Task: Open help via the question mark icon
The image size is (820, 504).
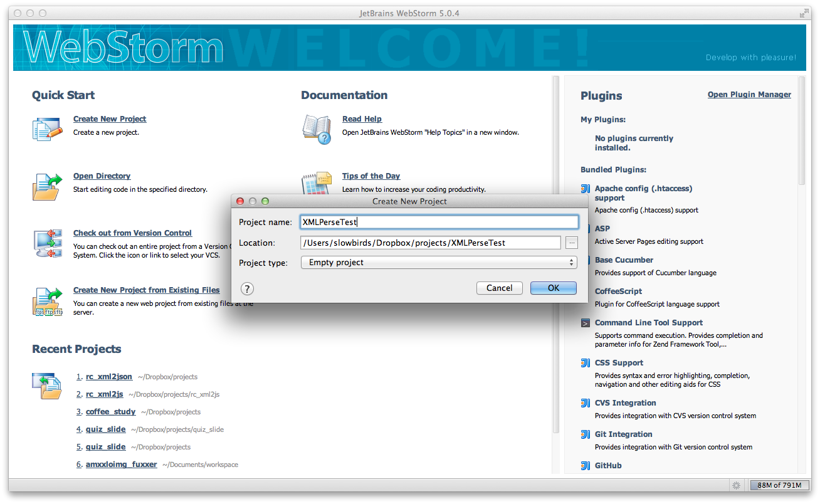Action: pyautogui.click(x=247, y=289)
